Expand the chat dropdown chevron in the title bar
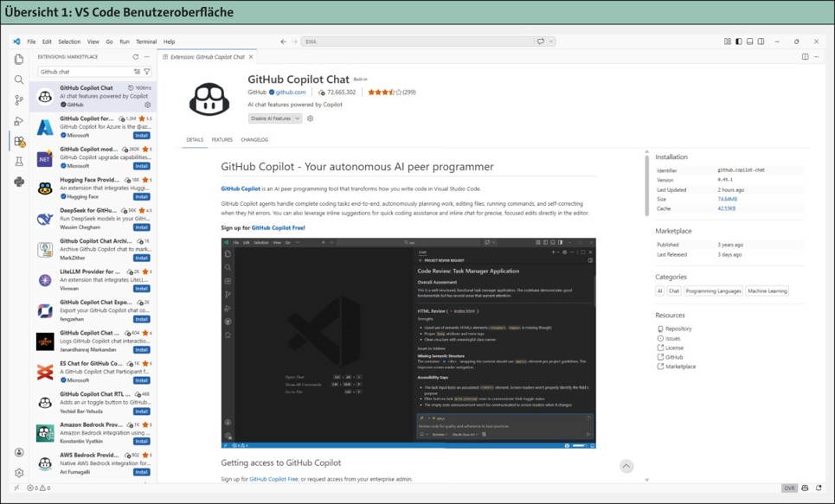This screenshot has height=504, width=835. [x=551, y=41]
